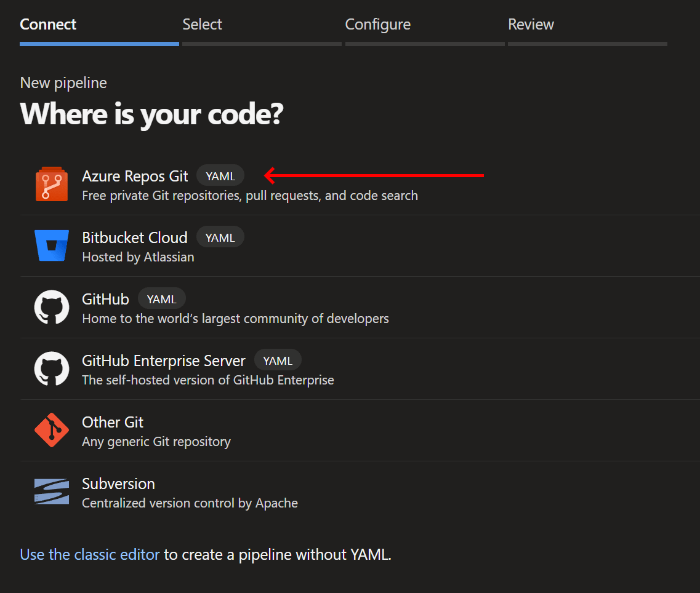
Task: Click the YAML badge for Bitbucket Cloud
Action: pos(220,237)
